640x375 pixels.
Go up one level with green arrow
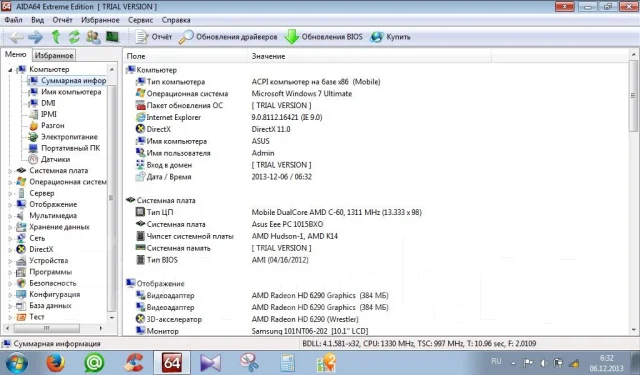pos(56,37)
